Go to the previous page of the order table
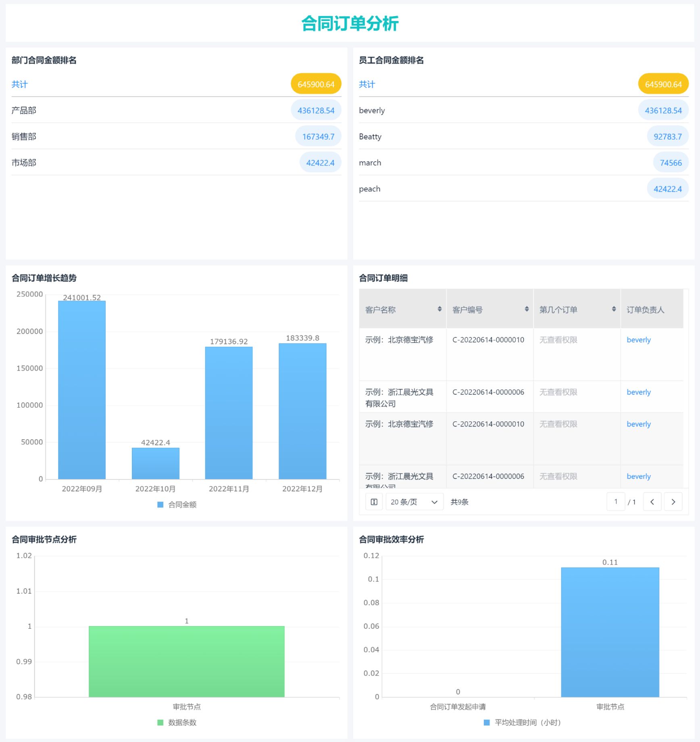 [x=652, y=502]
